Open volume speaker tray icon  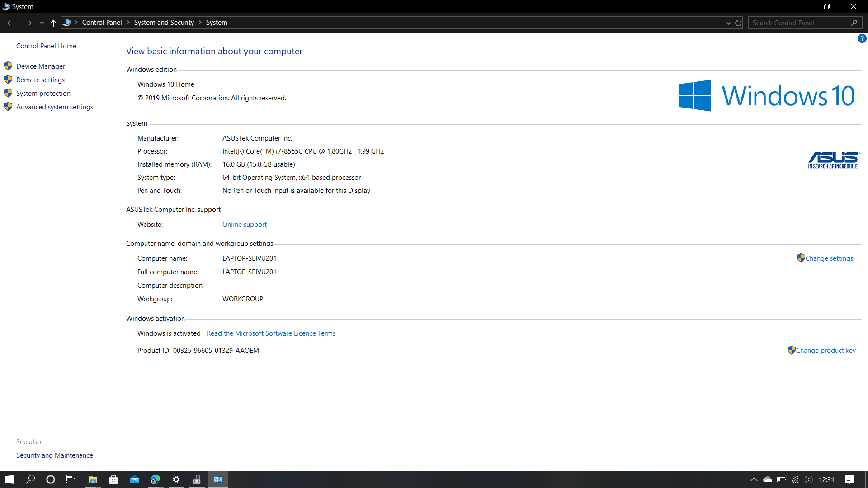pos(808,479)
